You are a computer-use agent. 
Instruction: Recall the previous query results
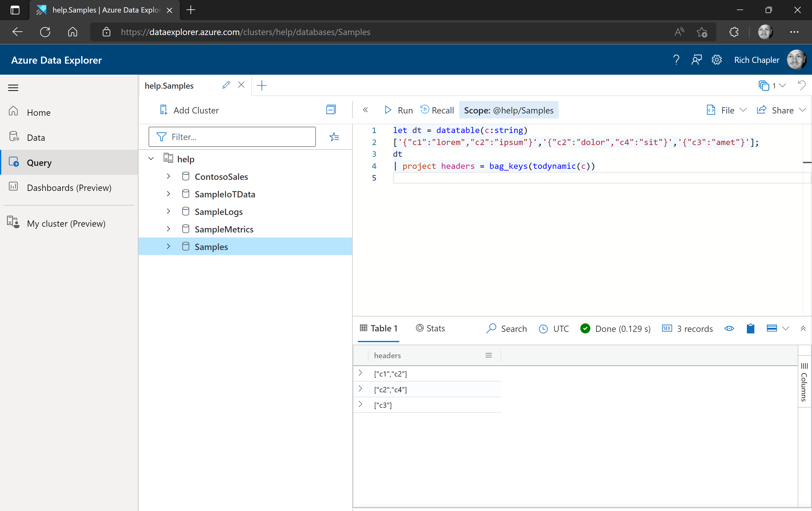click(x=437, y=110)
